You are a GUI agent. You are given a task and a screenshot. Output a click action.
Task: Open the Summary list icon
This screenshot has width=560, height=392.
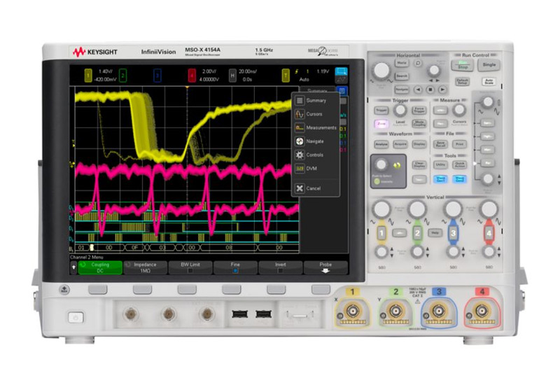tap(300, 100)
